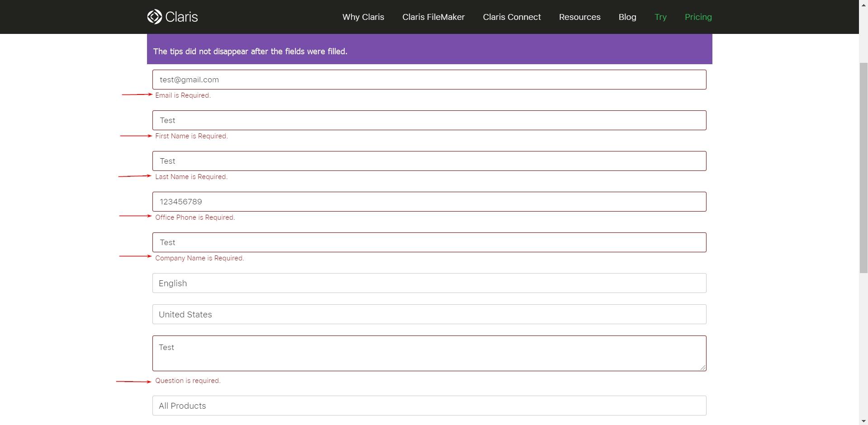Image resolution: width=868 pixels, height=425 pixels.
Task: Click the purple tips banner text
Action: [250, 51]
